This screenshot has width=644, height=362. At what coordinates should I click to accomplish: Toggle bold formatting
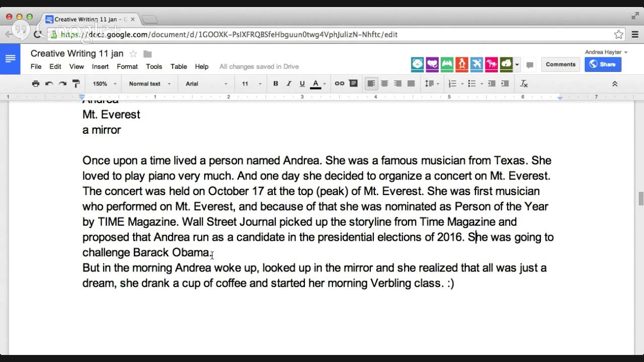[275, 84]
